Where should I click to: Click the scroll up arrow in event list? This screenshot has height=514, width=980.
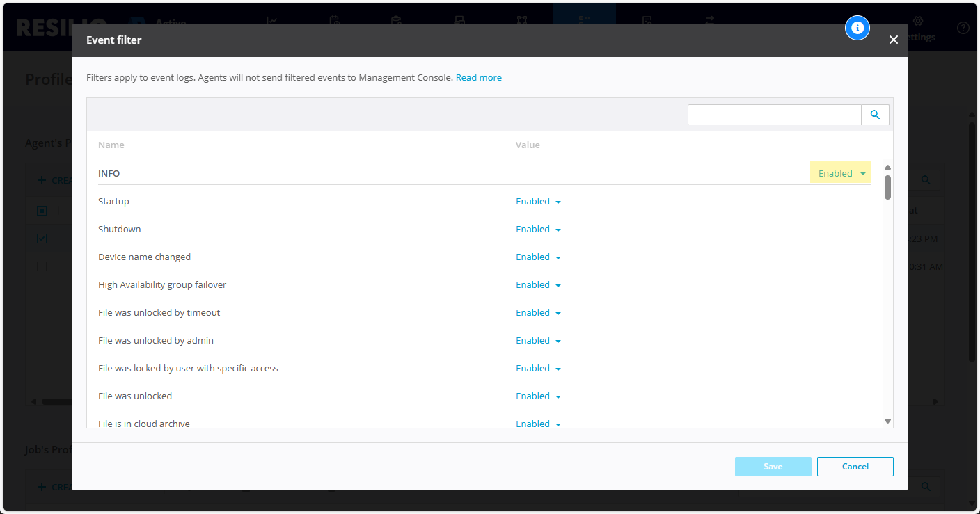pos(887,168)
